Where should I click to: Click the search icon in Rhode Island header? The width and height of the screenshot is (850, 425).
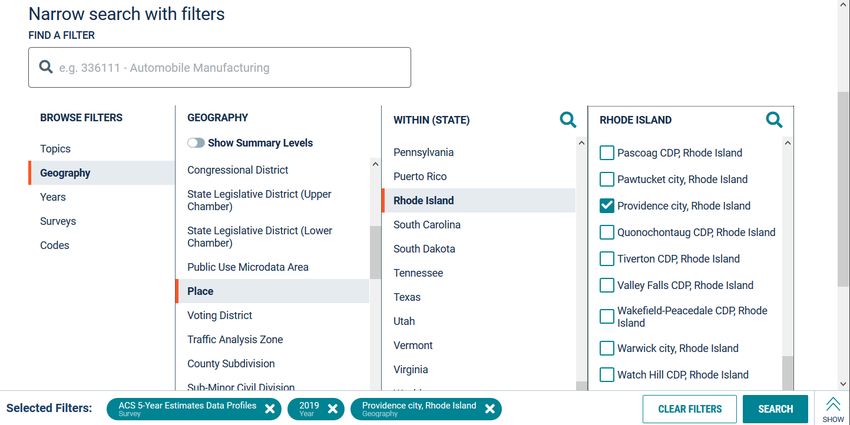click(x=774, y=120)
